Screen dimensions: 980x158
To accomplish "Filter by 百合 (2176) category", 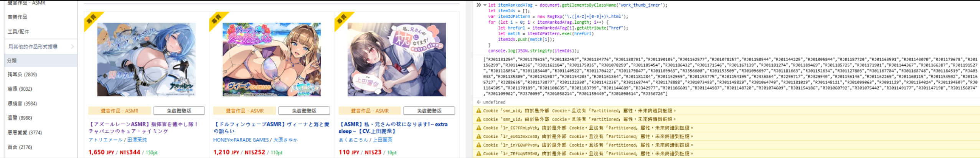I will click(20, 147).
